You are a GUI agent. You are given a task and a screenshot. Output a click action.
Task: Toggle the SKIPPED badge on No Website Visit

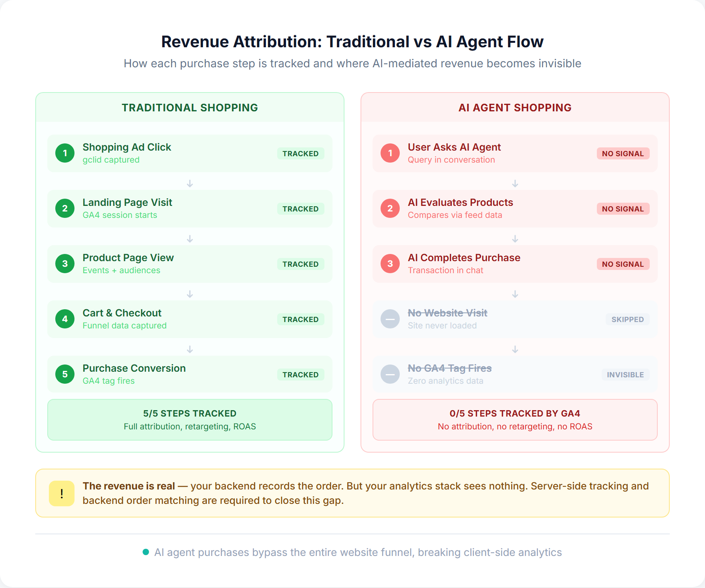tap(627, 319)
